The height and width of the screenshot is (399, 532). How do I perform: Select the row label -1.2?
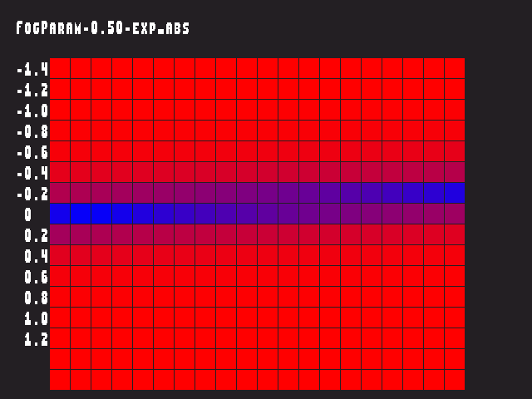32,90
